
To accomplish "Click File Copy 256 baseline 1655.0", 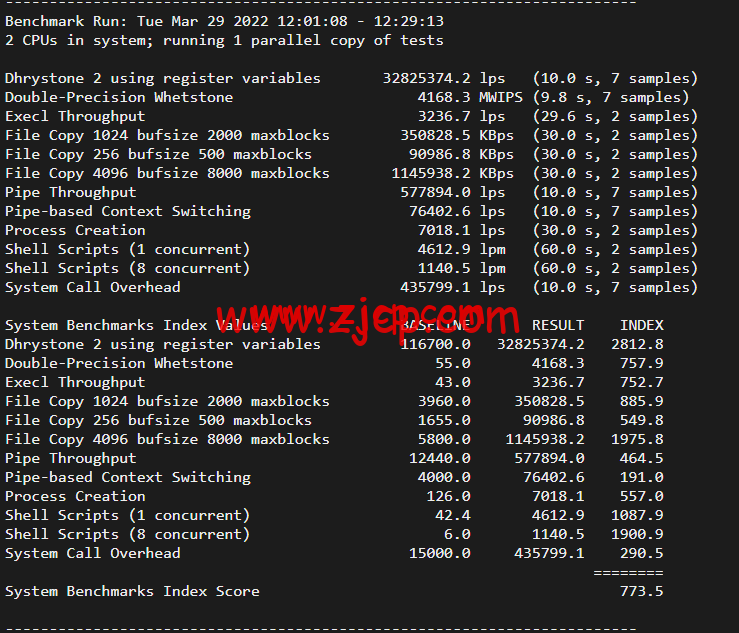I will [444, 420].
